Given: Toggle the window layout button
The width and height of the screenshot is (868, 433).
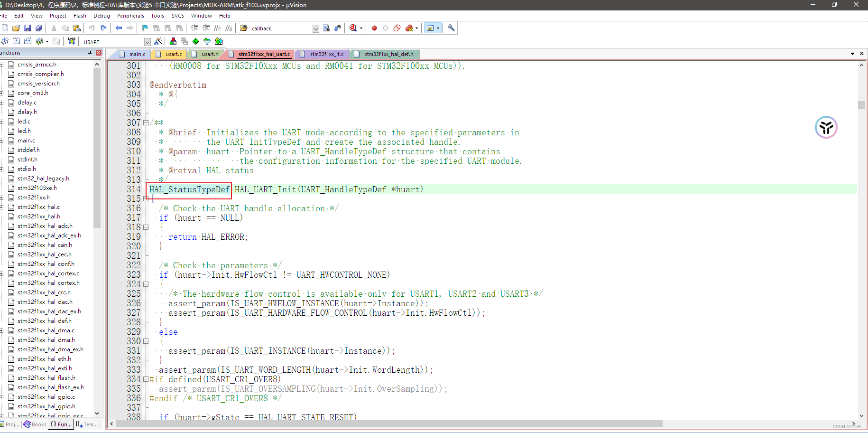Looking at the screenshot, I should pos(430,28).
